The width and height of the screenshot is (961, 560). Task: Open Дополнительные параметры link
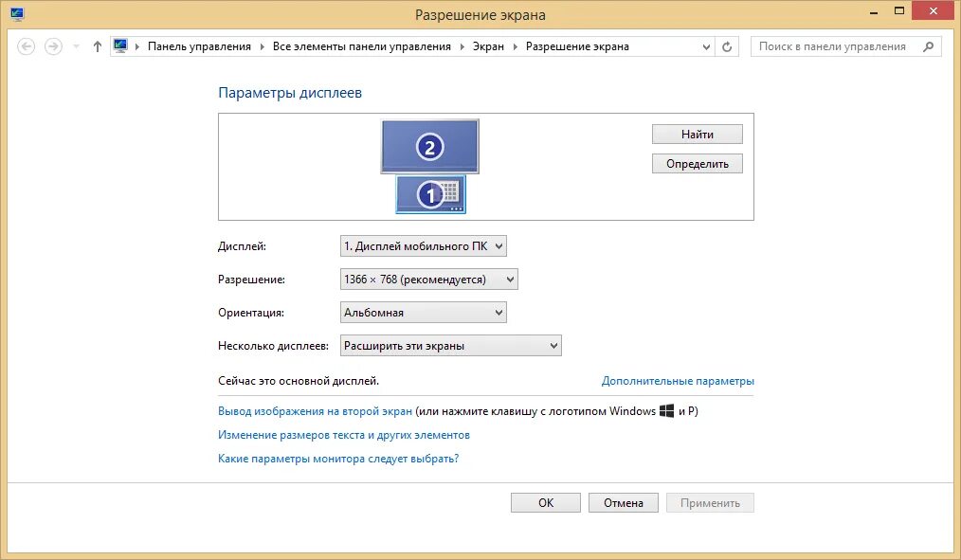(x=678, y=381)
